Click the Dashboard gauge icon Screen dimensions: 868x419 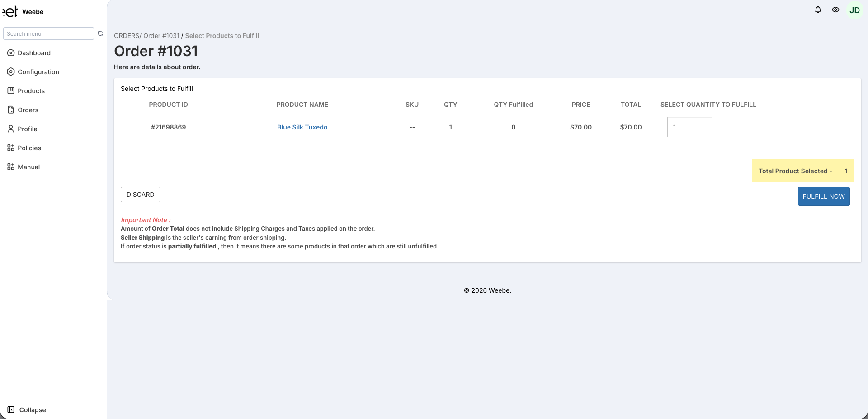(x=11, y=53)
